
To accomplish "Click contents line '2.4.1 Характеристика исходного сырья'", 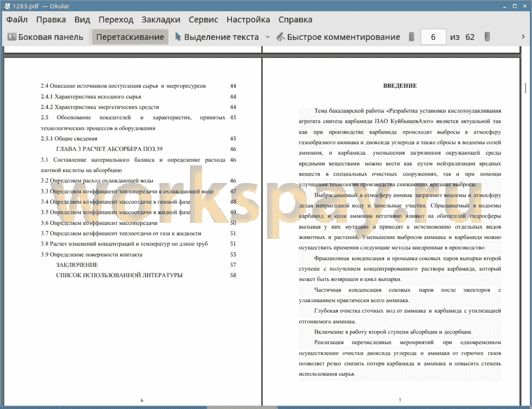I will coord(91,97).
